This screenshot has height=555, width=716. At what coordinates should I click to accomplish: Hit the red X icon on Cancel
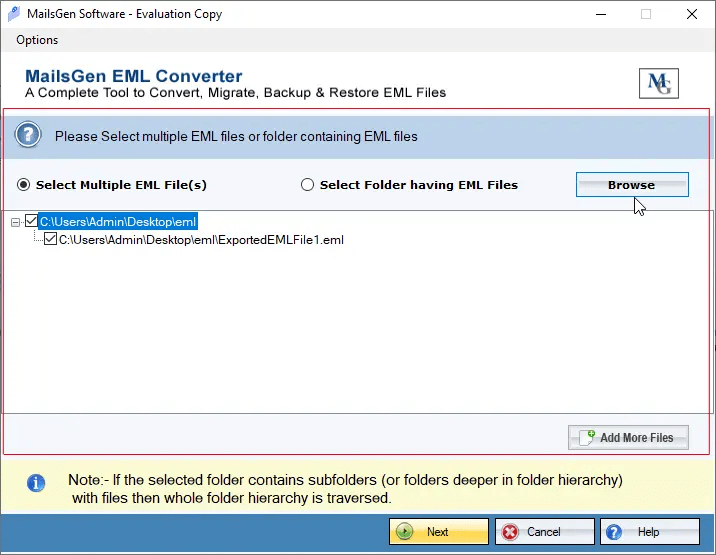[510, 532]
